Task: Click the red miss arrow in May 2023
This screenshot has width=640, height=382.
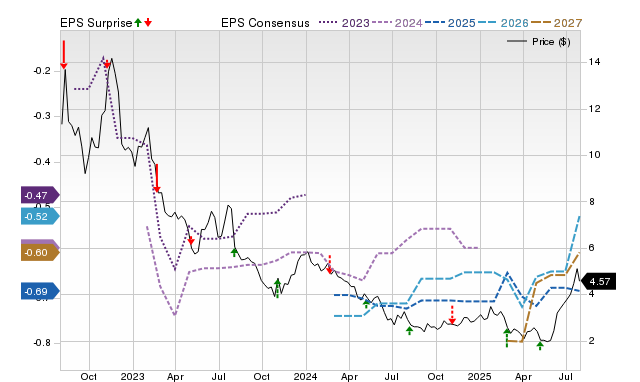Action: (191, 240)
